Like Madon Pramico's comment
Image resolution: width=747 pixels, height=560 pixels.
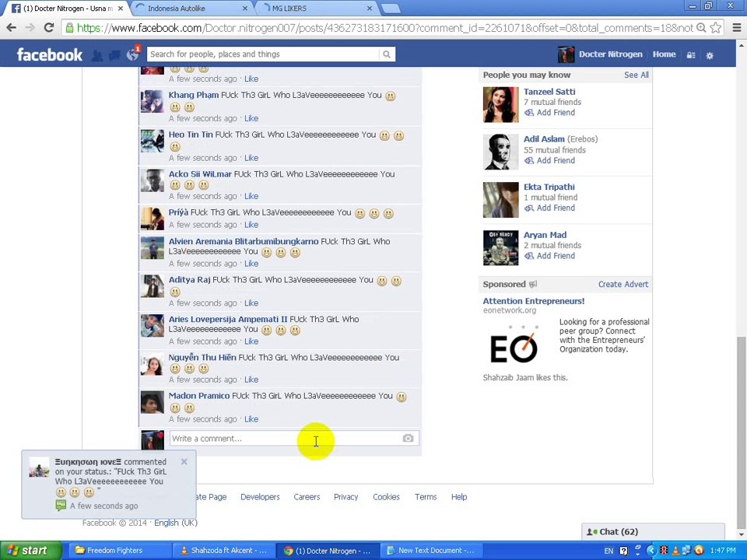click(x=251, y=419)
